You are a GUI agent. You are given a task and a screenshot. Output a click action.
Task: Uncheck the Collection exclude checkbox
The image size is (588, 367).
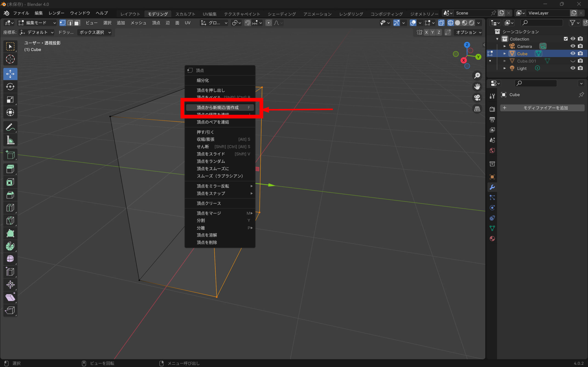pos(566,39)
